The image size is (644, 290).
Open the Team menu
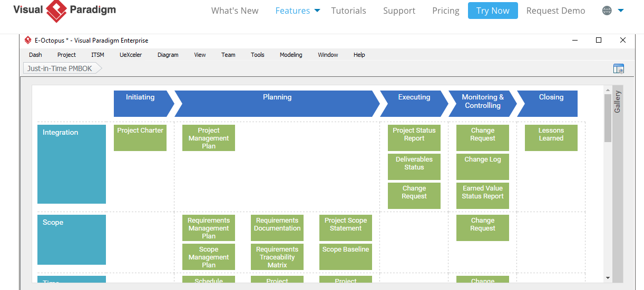pos(228,55)
